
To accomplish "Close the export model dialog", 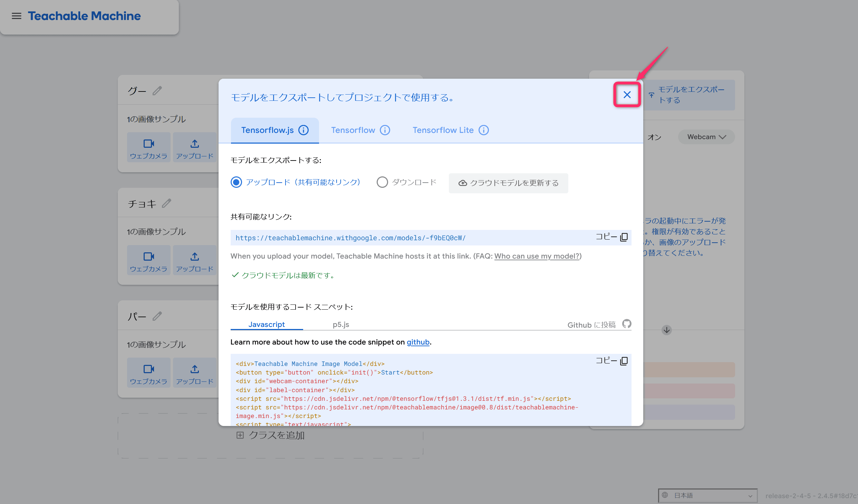I will tap(627, 95).
